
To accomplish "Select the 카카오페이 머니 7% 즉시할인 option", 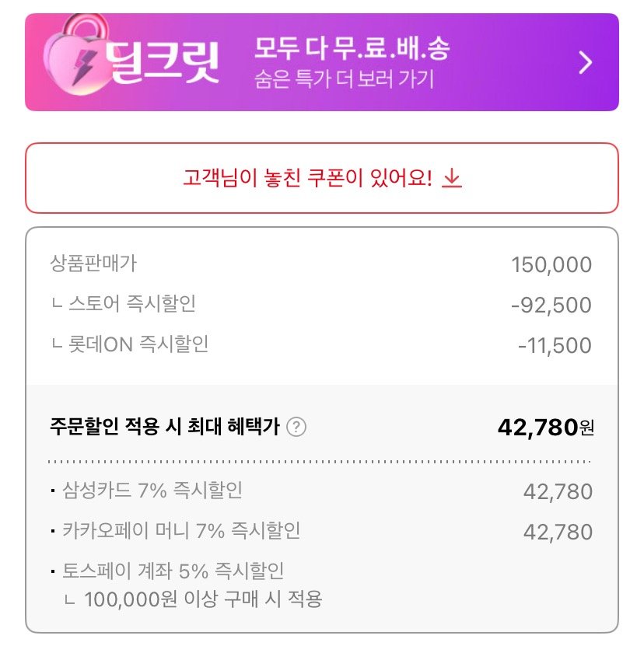I will [x=180, y=531].
